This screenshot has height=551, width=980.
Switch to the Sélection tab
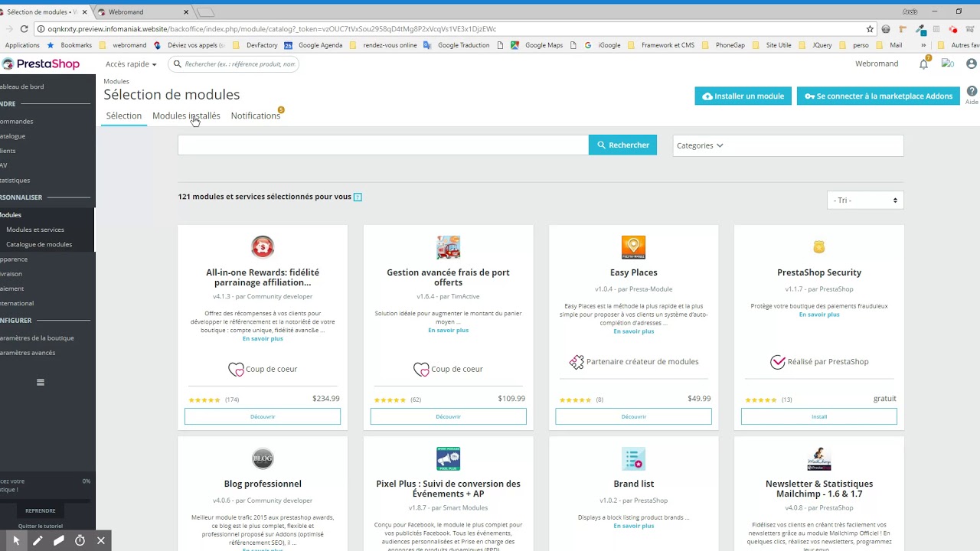tap(124, 116)
